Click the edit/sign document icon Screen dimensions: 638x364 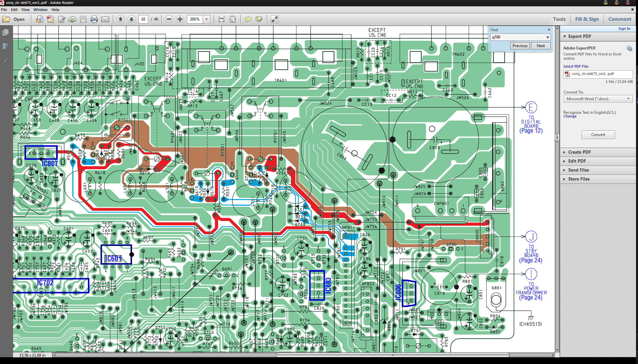point(62,19)
